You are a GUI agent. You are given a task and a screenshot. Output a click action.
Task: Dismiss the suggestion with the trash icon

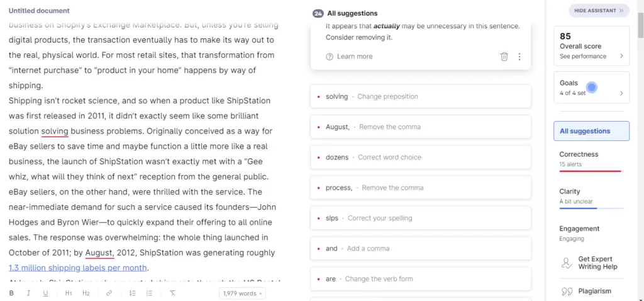pyautogui.click(x=504, y=57)
